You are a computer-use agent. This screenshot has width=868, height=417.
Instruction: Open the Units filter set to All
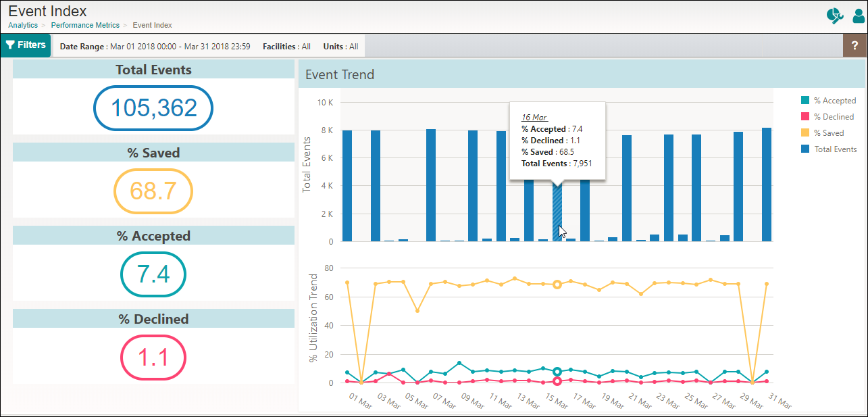pos(353,47)
